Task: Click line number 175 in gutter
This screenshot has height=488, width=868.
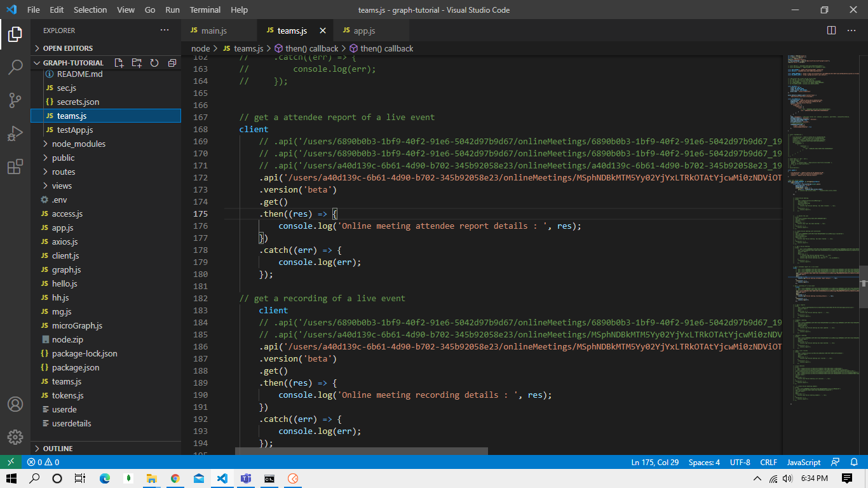Action: [200, 214]
